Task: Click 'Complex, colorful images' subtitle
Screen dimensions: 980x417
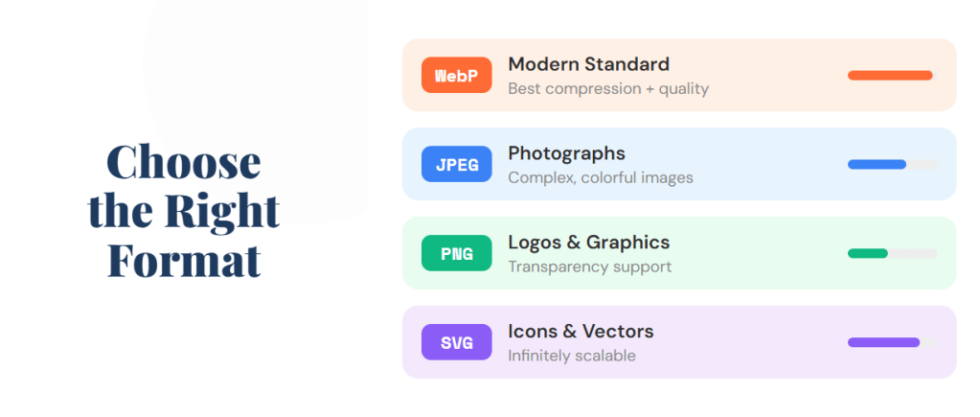Action: [600, 177]
